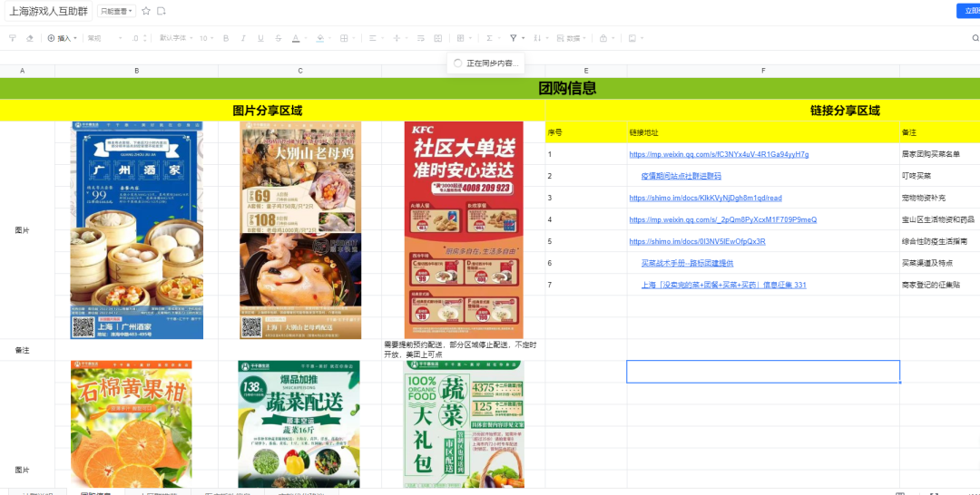Click the 蔬菜大礼包 poster image
Viewport: 980px width, 495px height.
(464, 424)
